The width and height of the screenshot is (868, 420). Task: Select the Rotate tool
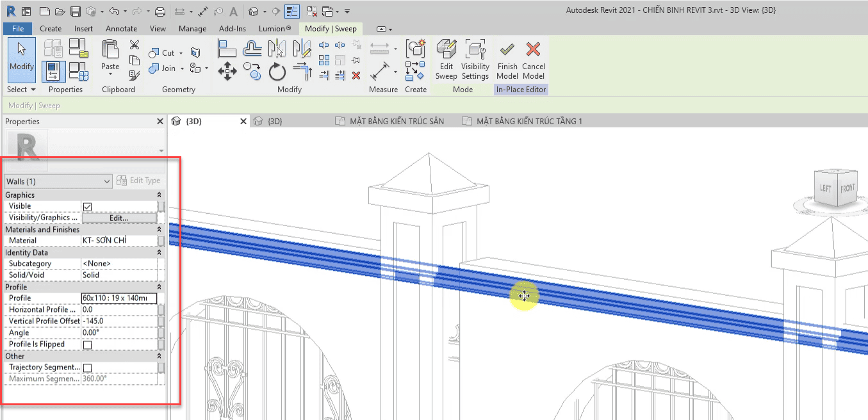(x=277, y=71)
